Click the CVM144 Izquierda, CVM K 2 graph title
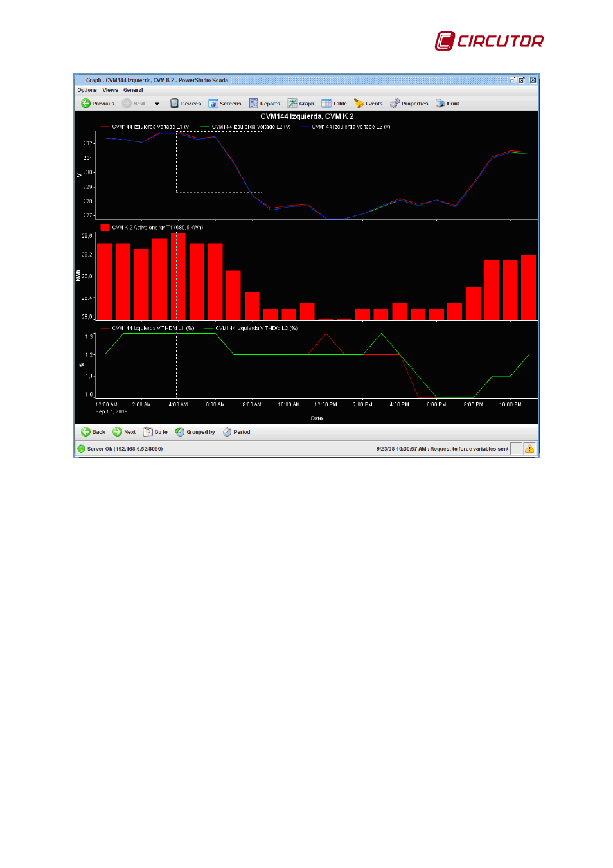613x868 pixels. 307,116
